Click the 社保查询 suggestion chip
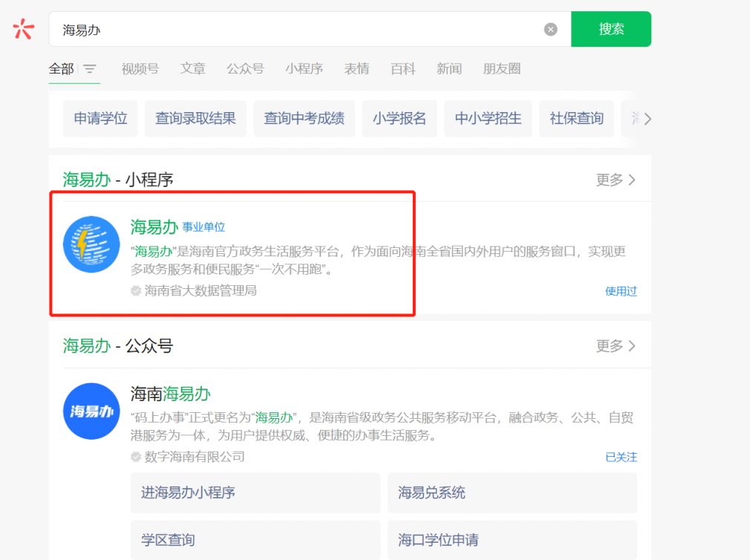 tap(576, 119)
